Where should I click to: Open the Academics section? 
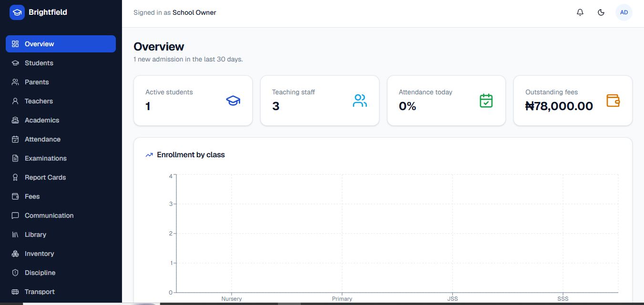pyautogui.click(x=61, y=120)
